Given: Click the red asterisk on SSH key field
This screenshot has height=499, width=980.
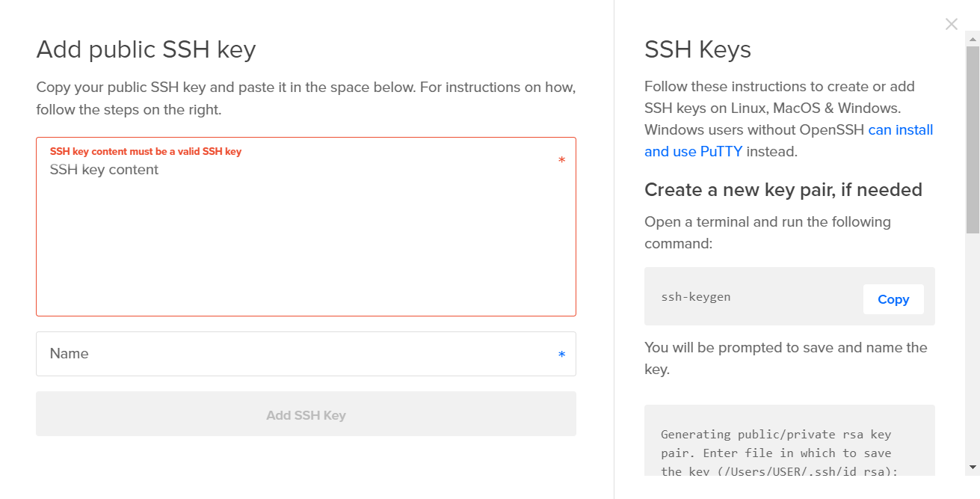Looking at the screenshot, I should click(561, 159).
